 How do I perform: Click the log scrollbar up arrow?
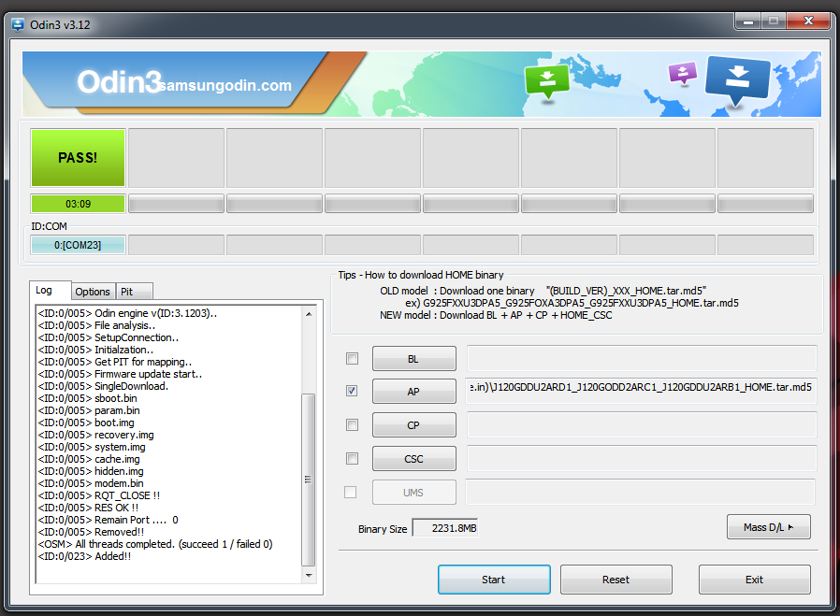(x=309, y=314)
